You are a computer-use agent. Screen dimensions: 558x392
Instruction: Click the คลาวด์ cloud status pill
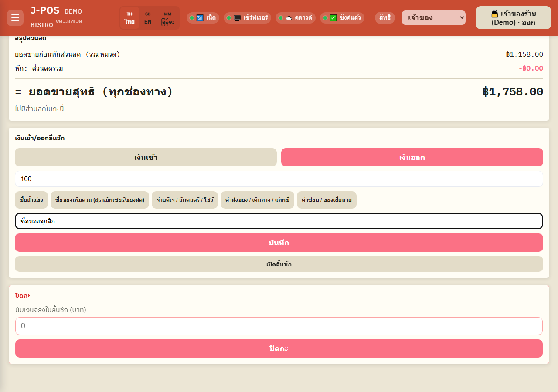click(296, 18)
